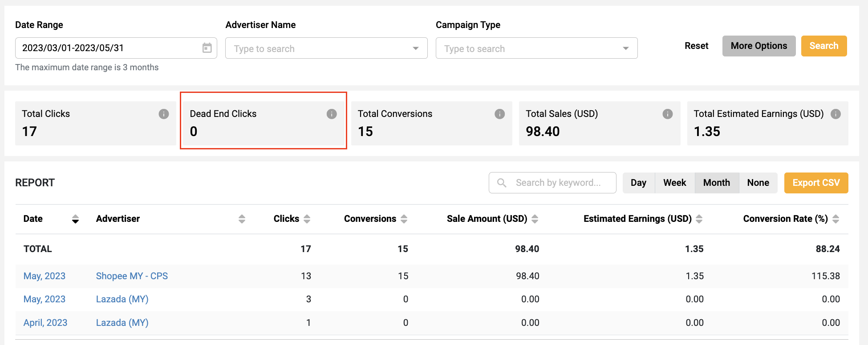
Task: Sort by Clicks column arrows
Action: pos(307,219)
